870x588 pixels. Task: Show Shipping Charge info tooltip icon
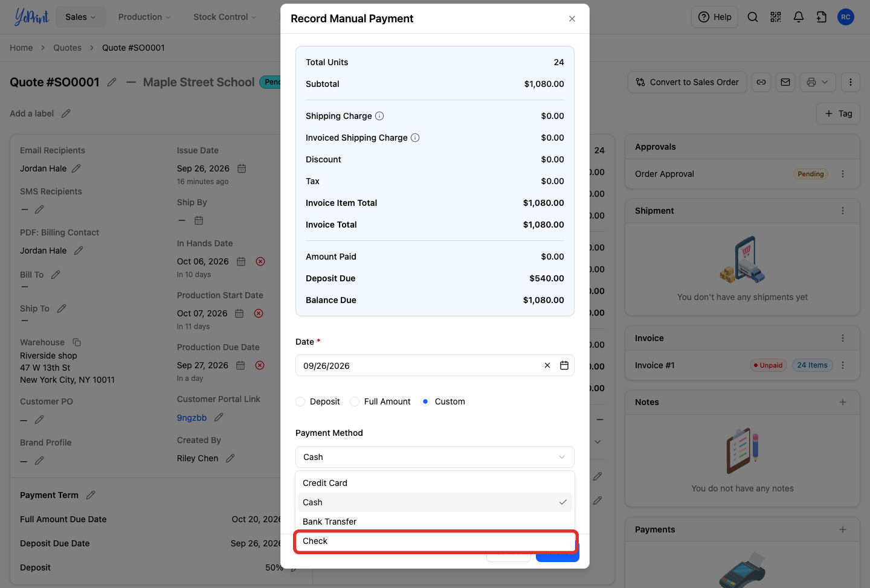pyautogui.click(x=379, y=116)
